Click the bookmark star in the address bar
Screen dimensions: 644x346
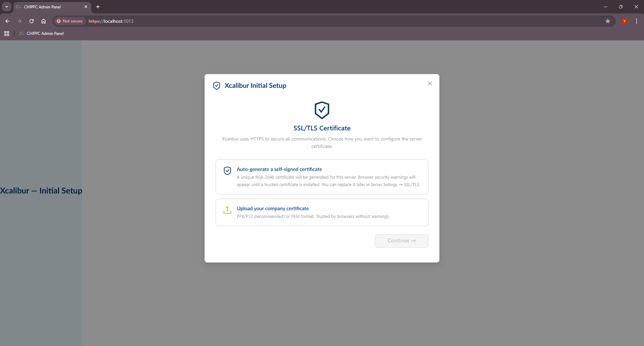[608, 21]
